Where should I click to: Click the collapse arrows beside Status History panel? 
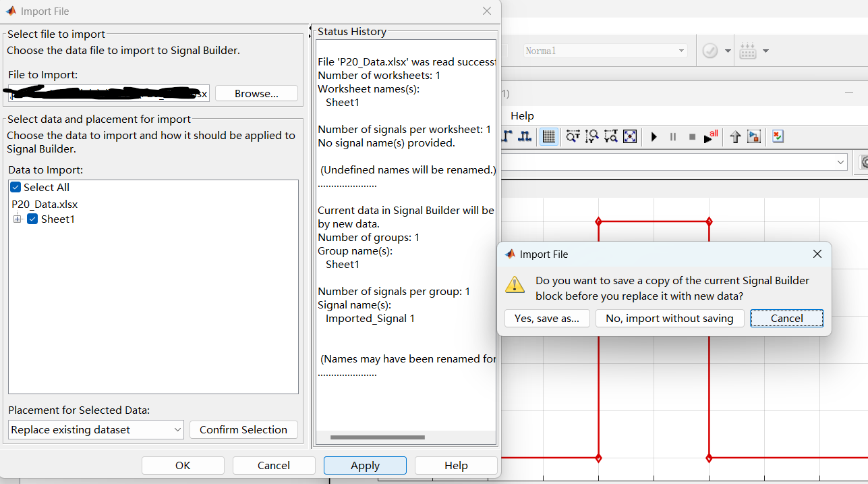click(311, 31)
